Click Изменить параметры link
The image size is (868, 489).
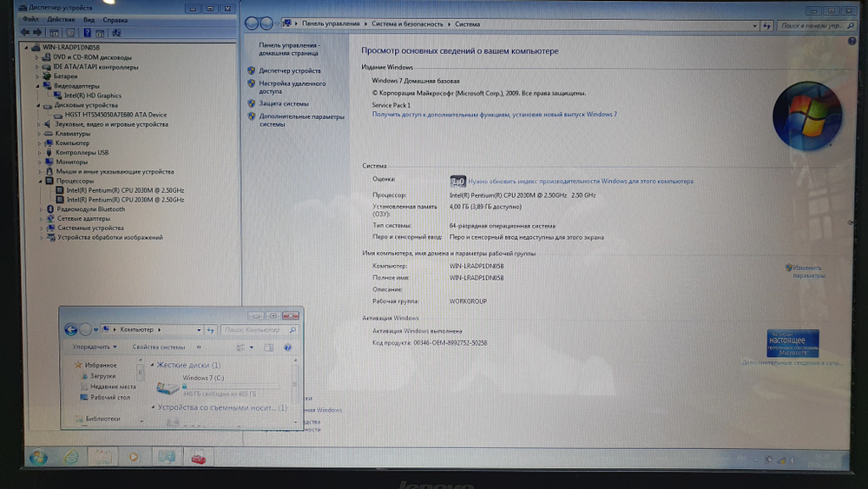click(x=808, y=271)
